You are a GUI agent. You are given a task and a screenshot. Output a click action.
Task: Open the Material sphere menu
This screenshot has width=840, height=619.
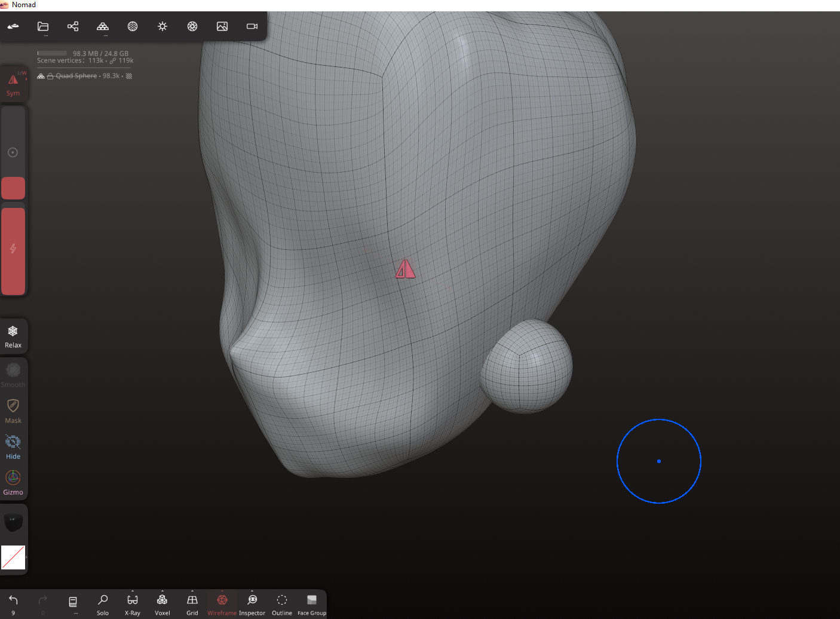133,26
